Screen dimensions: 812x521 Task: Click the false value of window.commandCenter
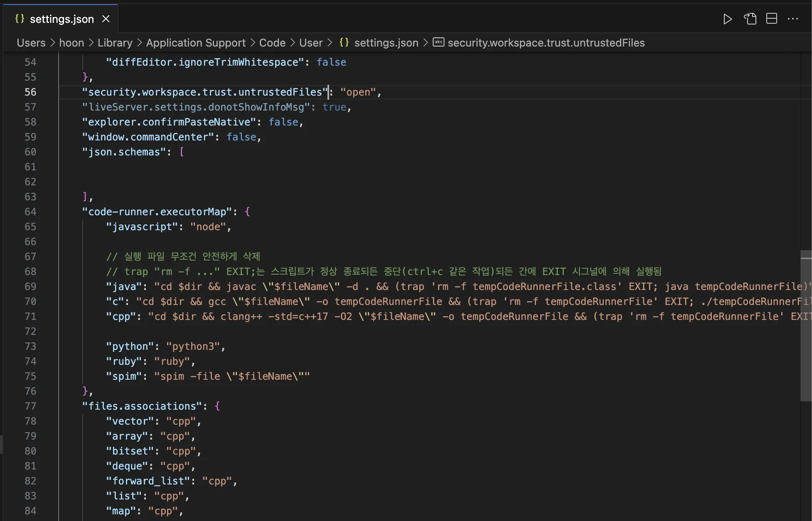point(241,137)
